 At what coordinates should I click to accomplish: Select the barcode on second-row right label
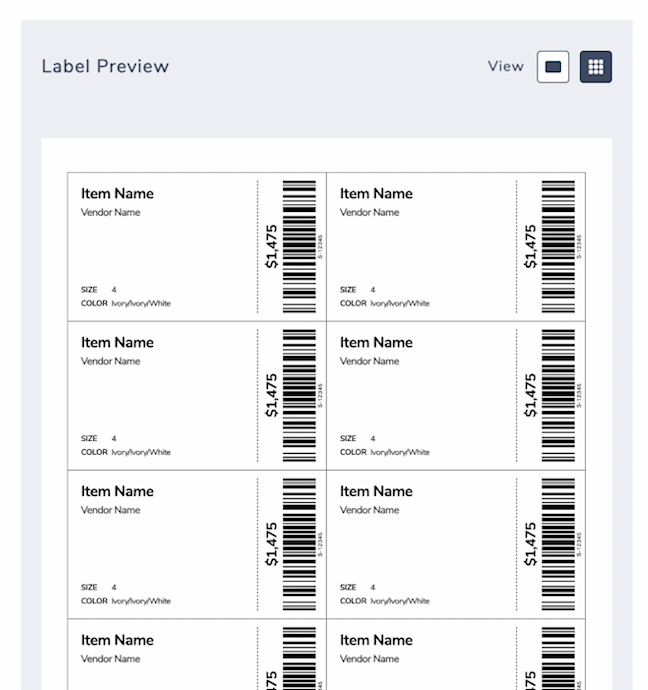tap(558, 395)
